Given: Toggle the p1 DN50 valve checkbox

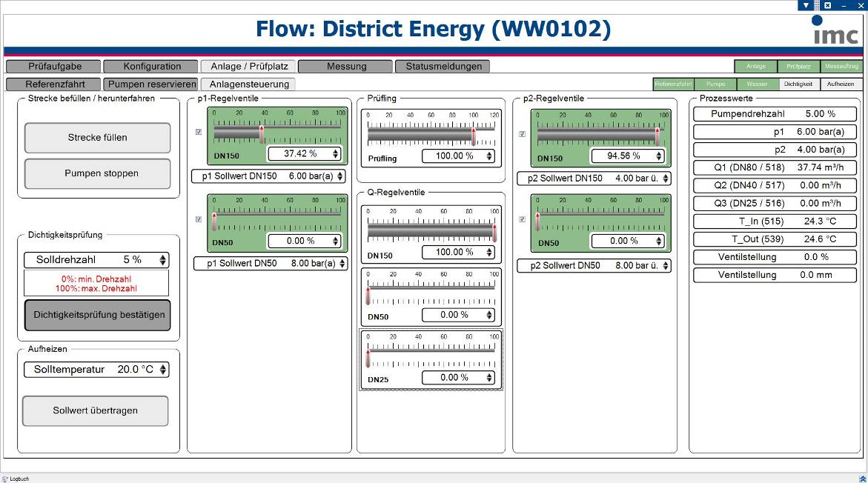Looking at the screenshot, I should coord(198,219).
